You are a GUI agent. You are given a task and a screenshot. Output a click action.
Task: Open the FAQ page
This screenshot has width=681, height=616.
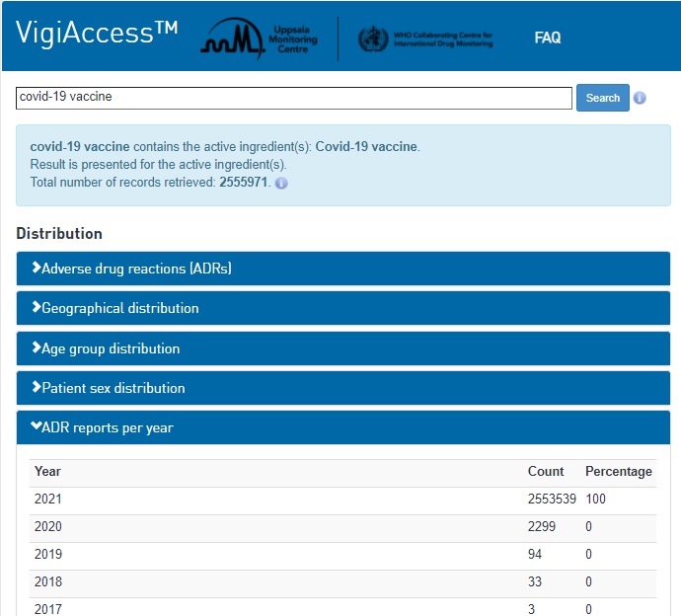coord(547,38)
